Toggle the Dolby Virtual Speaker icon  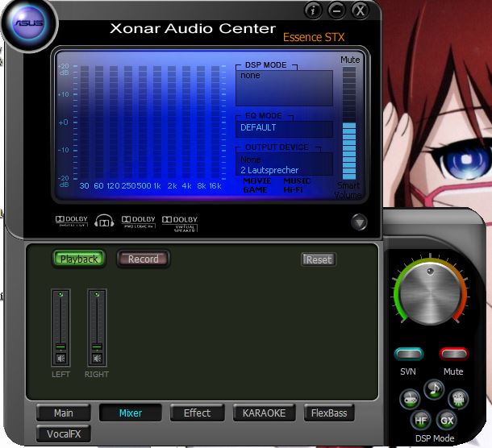[x=180, y=223]
